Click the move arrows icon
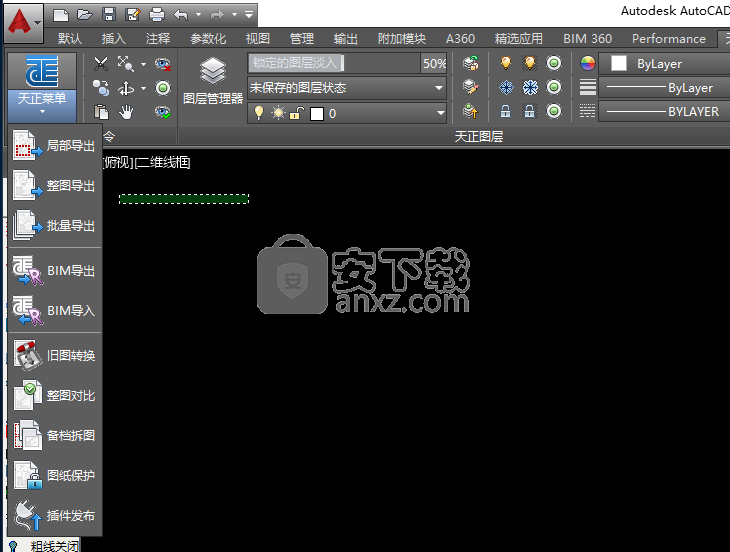The image size is (730, 552). (x=126, y=88)
